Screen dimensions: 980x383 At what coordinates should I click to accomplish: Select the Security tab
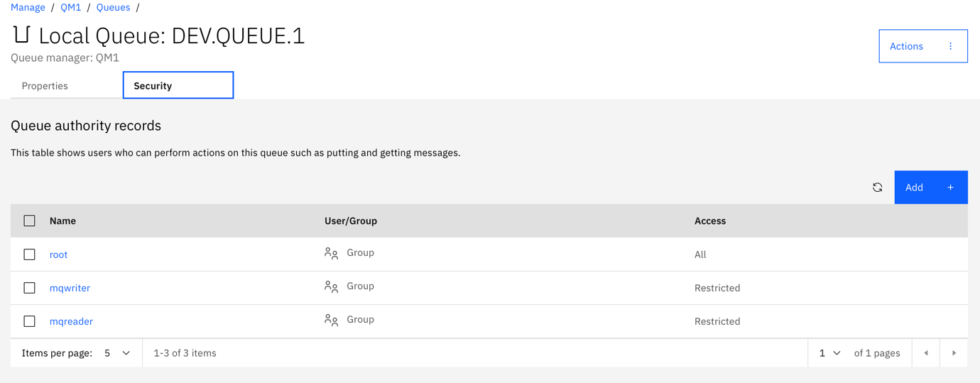click(178, 85)
